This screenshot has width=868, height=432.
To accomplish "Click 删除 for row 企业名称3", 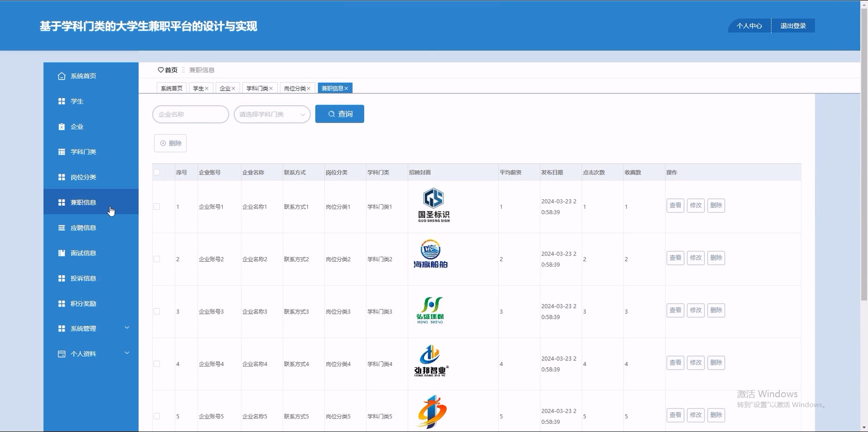I will tap(716, 310).
